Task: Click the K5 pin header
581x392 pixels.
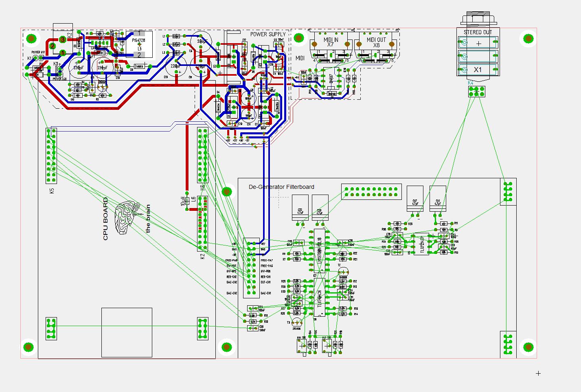Action: (51, 155)
